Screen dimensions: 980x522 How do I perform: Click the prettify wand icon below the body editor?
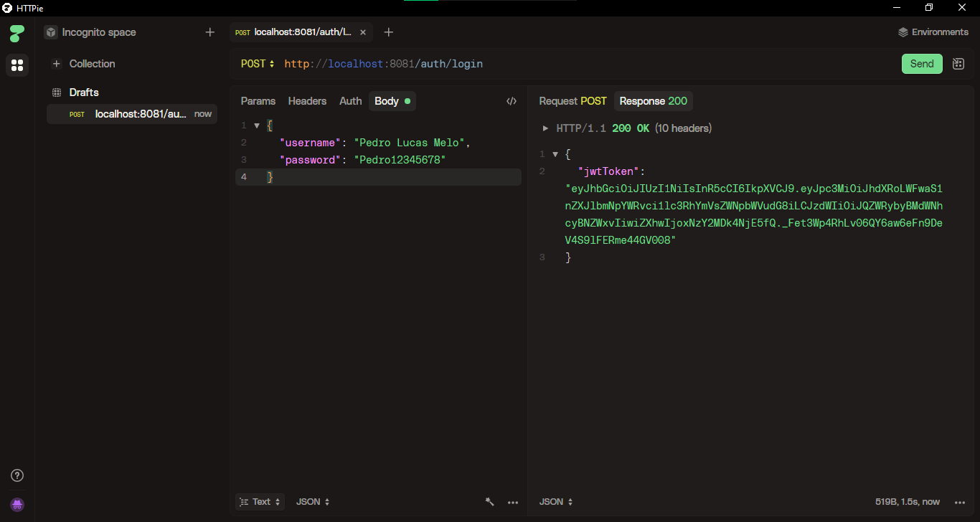coord(489,502)
